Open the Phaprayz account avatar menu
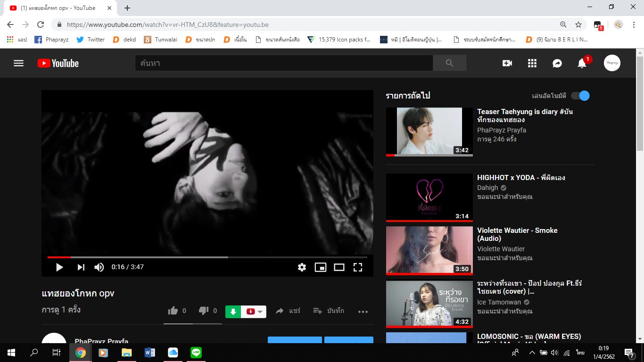Viewport: 644px width, 362px height. pos(612,63)
